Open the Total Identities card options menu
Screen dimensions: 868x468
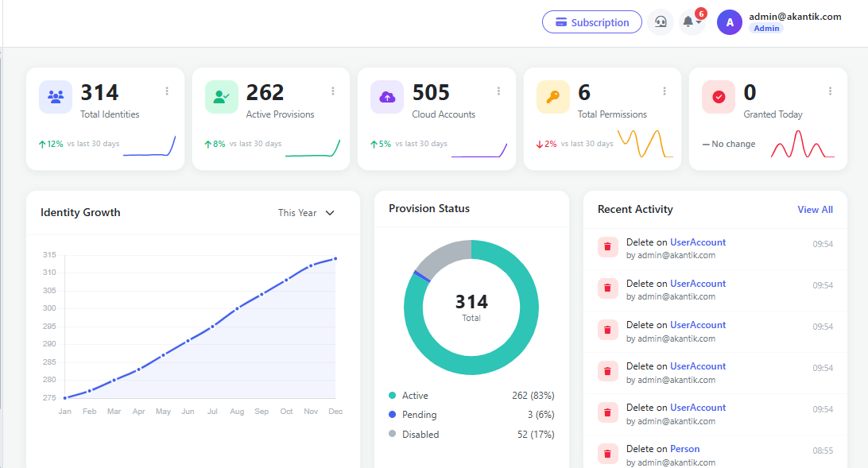tap(167, 91)
